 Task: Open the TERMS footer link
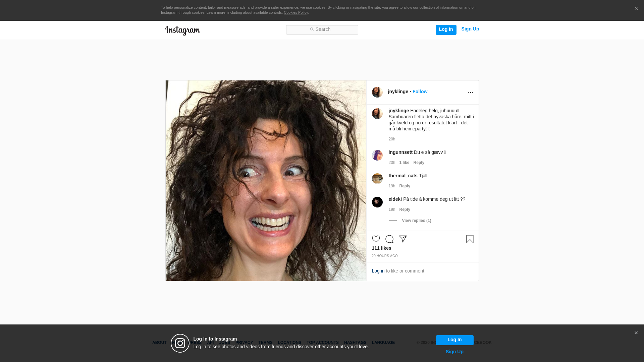[x=265, y=343]
